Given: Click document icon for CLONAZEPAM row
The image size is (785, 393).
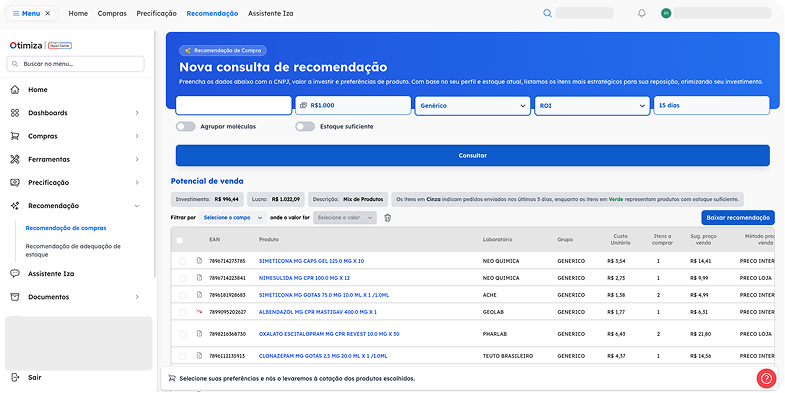Looking at the screenshot, I should [199, 356].
